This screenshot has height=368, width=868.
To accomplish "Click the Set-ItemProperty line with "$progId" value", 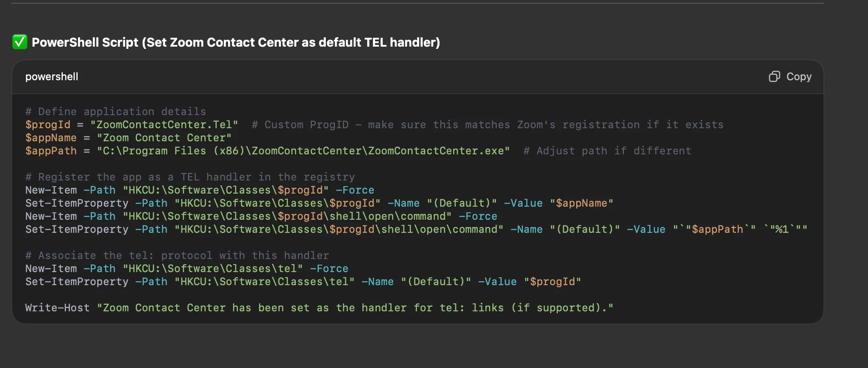I will 303,282.
